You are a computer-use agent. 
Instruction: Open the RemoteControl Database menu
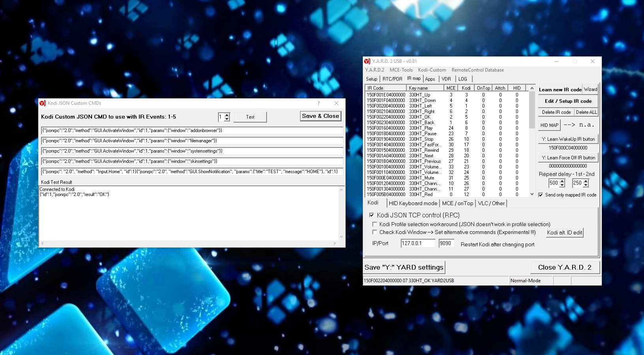478,70
